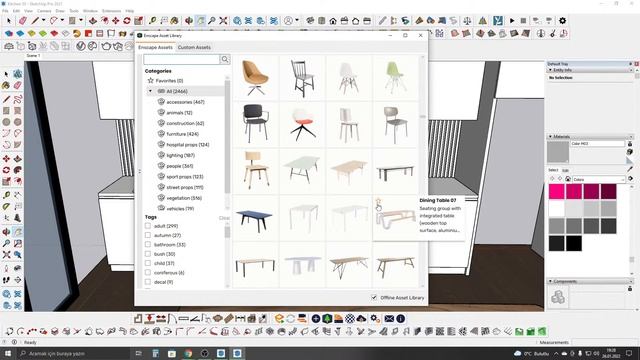Viewport: 640px width, 360px height.
Task: Select the Pan hand tool in top toolbar
Action: [200, 20]
